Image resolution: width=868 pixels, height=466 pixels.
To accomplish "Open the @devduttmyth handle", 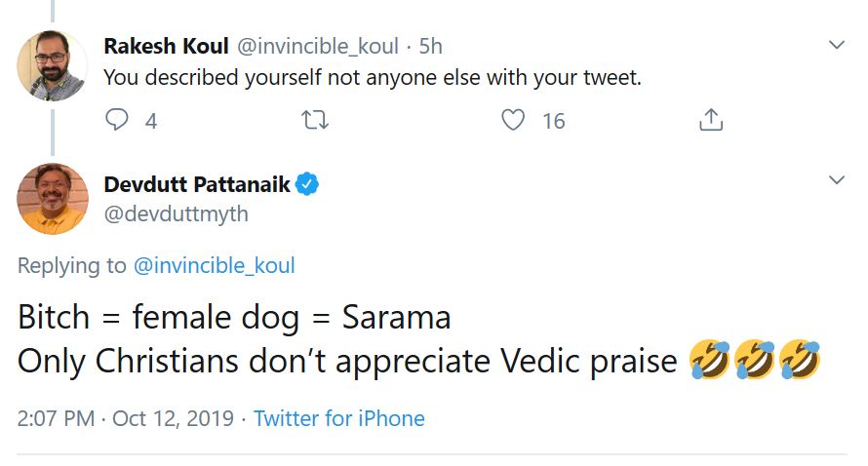I will [176, 214].
